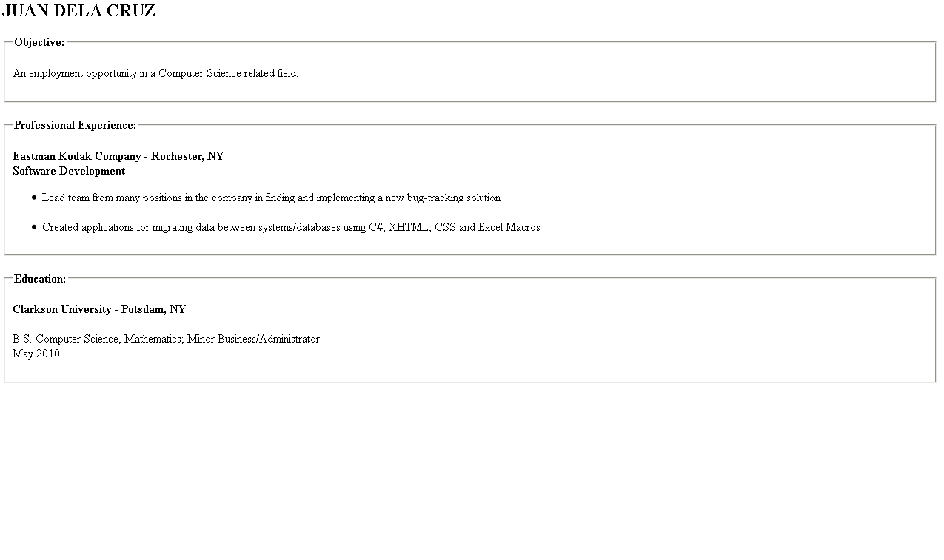Select the Professional Experience legend label
This screenshot has height=560, width=944.
click(75, 126)
